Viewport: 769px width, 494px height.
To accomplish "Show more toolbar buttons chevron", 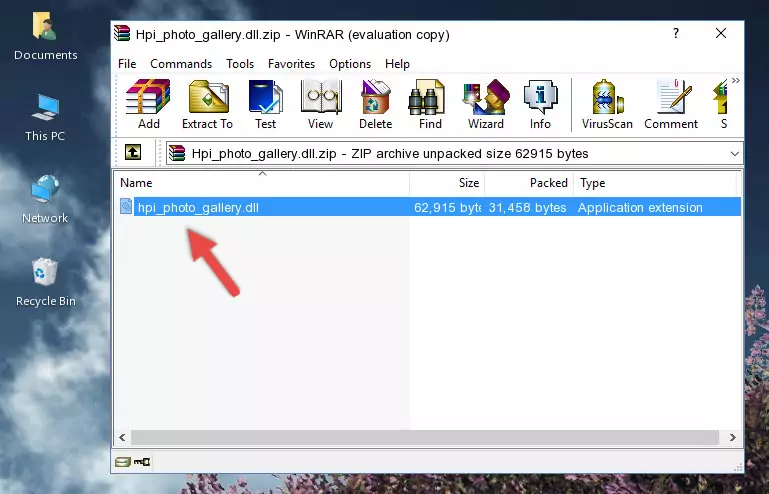I will click(x=736, y=80).
